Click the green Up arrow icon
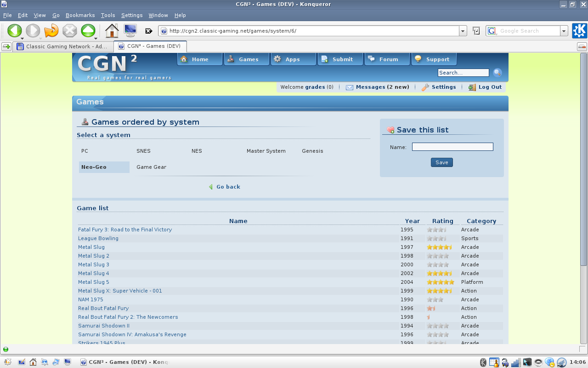 coord(88,31)
